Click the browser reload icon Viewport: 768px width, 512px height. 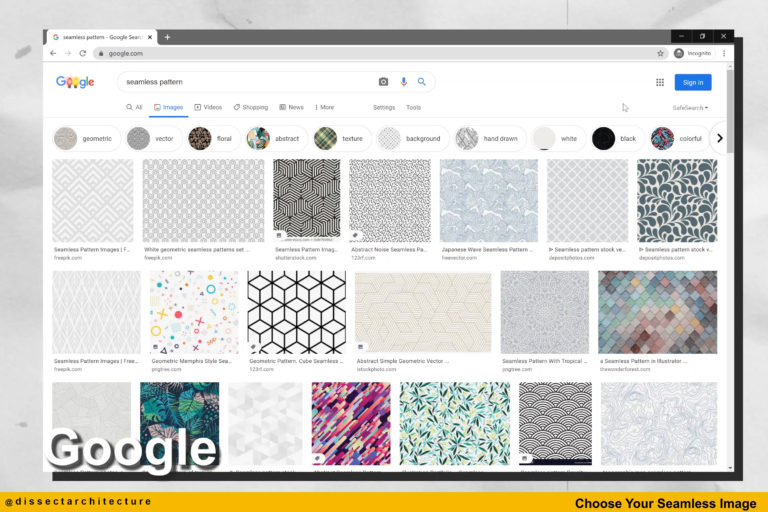click(x=84, y=53)
